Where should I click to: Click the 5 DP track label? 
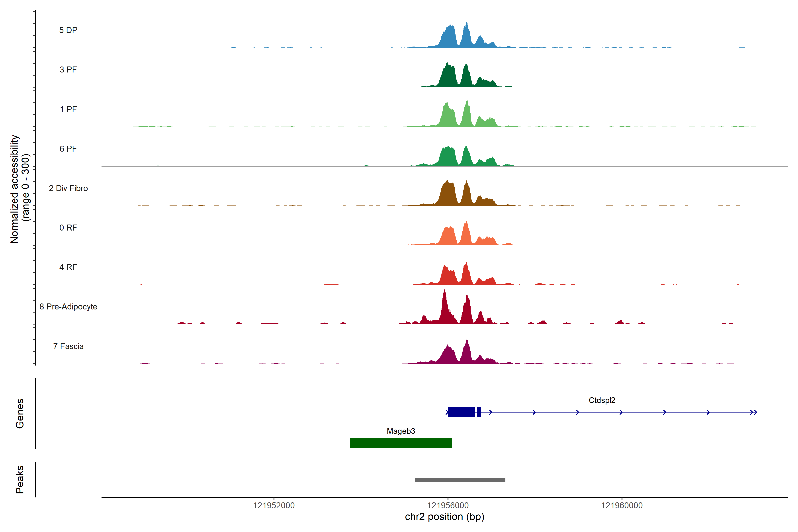[68, 30]
